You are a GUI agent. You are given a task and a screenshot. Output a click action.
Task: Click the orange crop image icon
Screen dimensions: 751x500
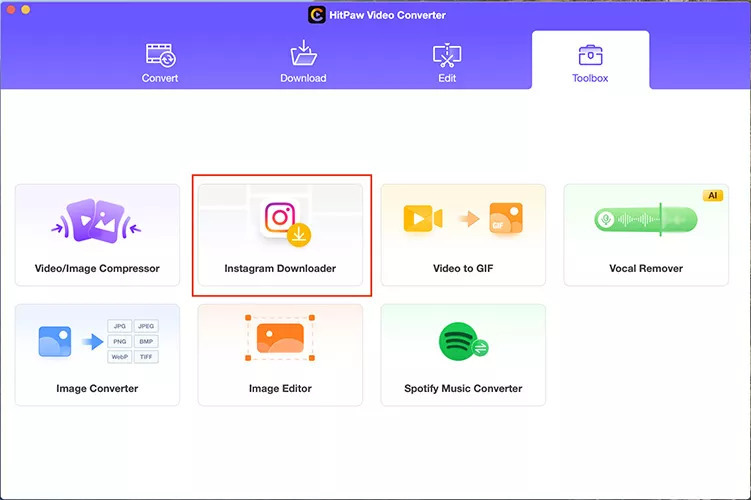pos(280,338)
